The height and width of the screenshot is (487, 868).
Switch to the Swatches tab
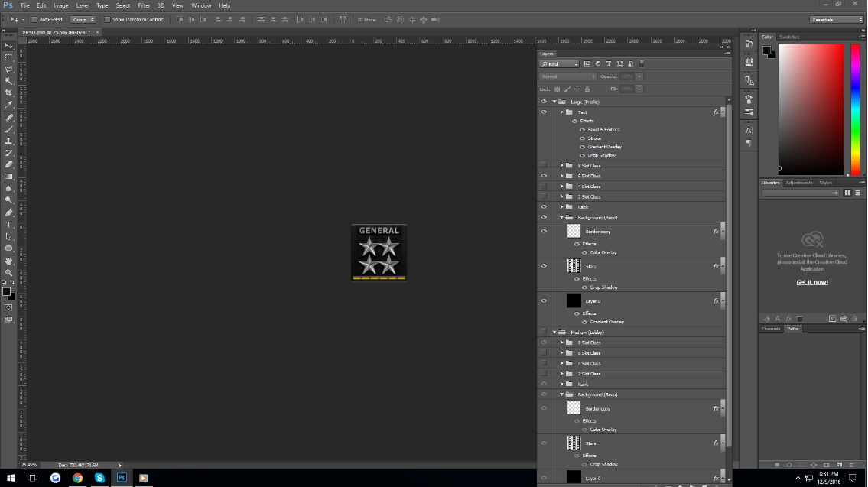[789, 37]
